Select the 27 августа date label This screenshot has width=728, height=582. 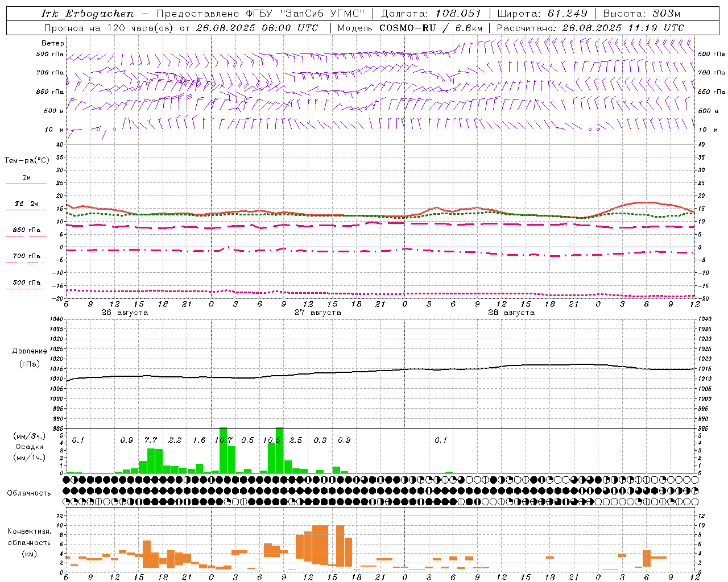click(x=318, y=313)
